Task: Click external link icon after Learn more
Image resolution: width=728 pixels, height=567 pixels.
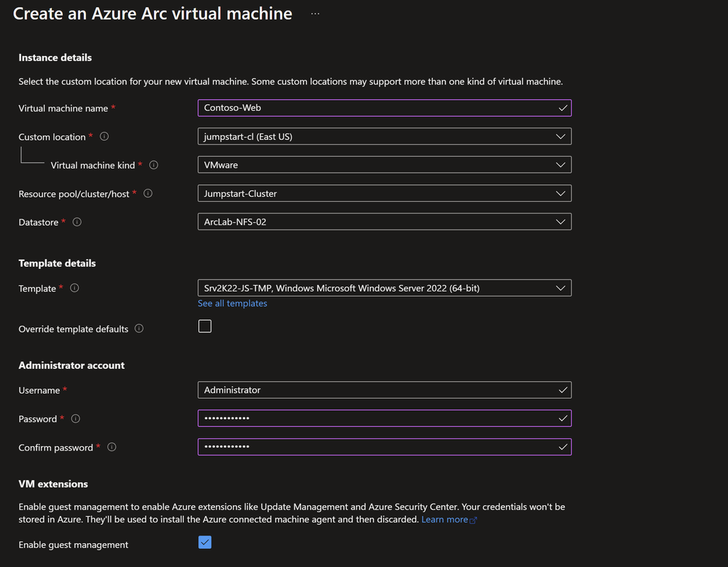Action: 473,520
